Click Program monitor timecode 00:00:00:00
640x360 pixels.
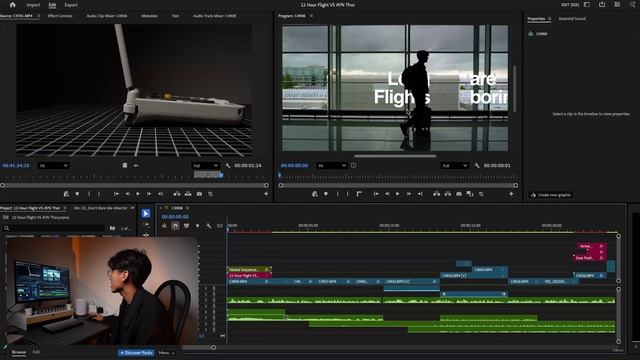[294, 165]
